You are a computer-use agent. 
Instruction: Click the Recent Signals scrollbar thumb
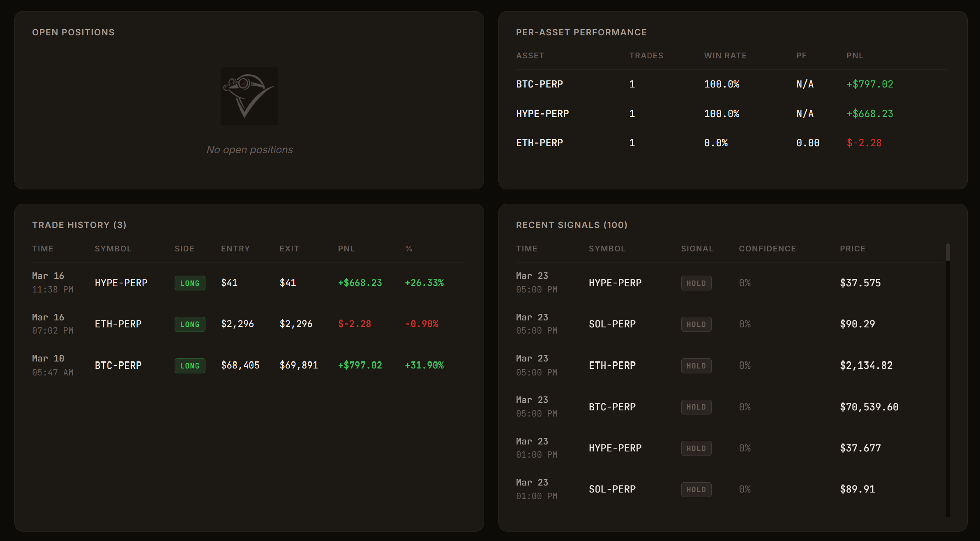948,252
